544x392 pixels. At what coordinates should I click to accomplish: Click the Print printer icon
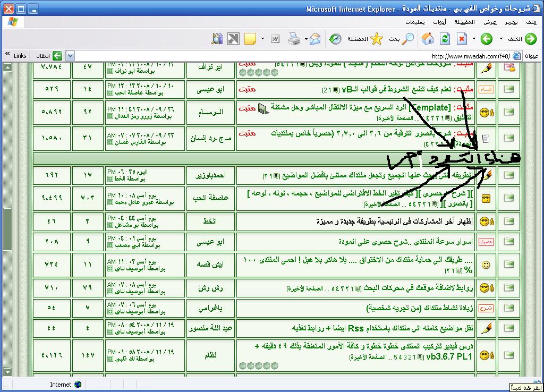point(294,39)
